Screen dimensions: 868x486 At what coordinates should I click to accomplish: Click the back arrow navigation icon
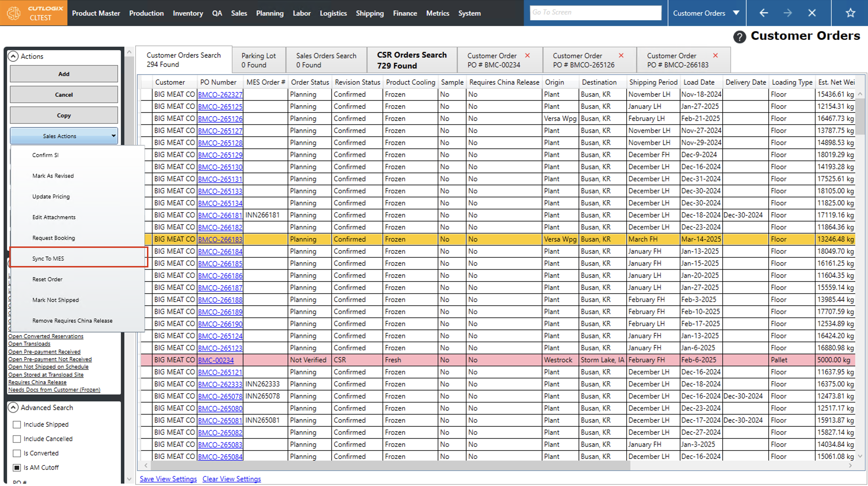tap(764, 13)
